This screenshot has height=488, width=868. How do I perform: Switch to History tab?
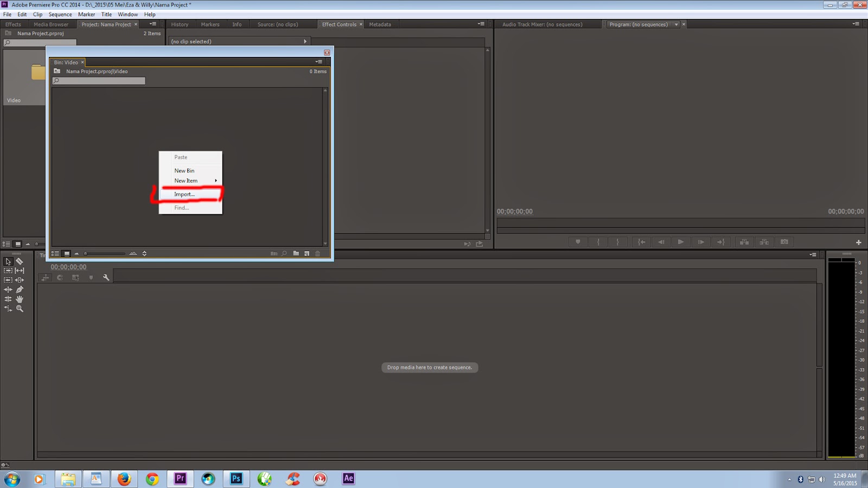pos(180,24)
